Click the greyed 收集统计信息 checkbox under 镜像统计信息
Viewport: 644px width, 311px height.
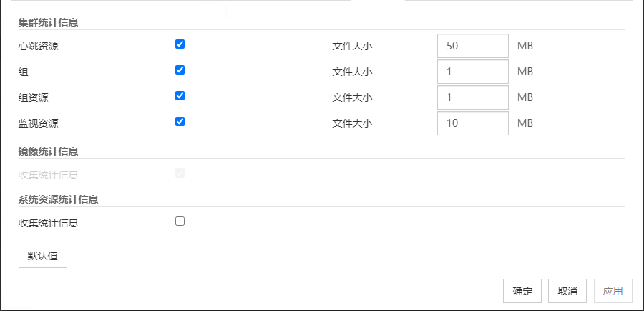[180, 173]
